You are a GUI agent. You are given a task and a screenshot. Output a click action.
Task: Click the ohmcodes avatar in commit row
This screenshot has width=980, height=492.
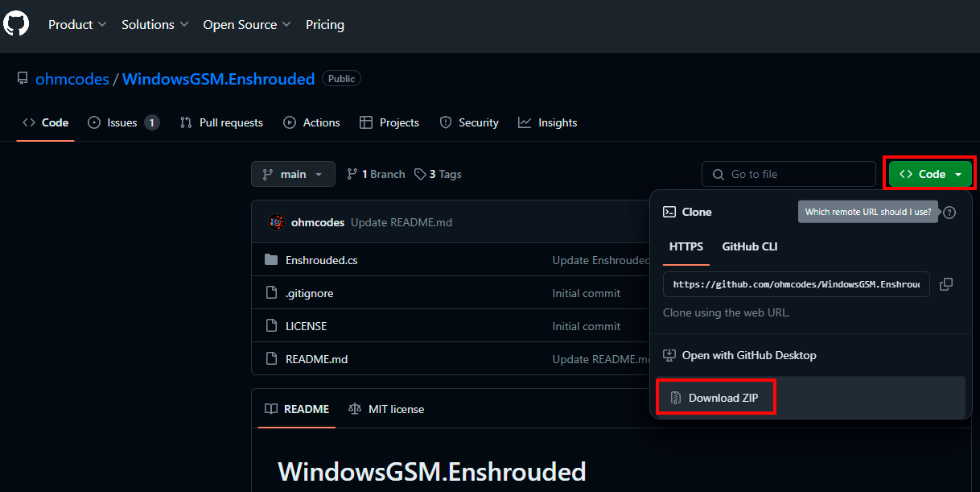click(x=277, y=222)
